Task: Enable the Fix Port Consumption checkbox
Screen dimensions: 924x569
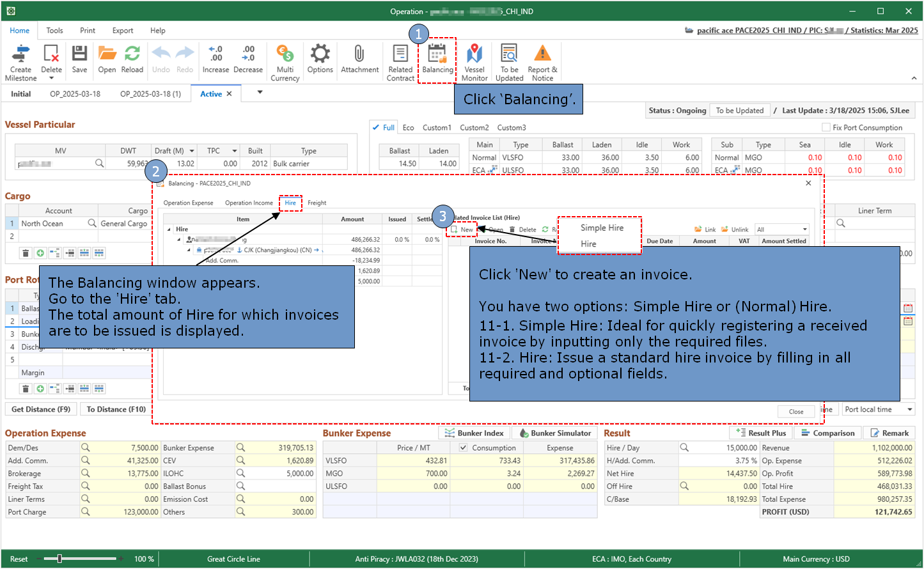Action: (x=826, y=127)
